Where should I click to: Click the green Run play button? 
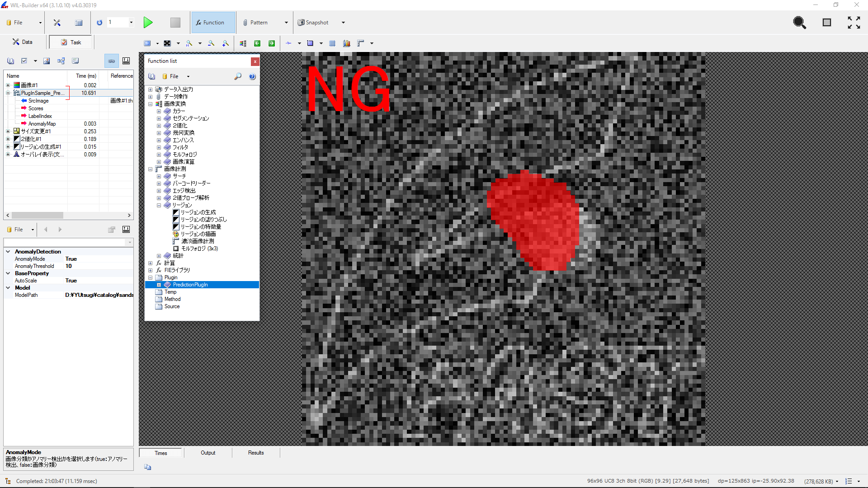coord(148,23)
